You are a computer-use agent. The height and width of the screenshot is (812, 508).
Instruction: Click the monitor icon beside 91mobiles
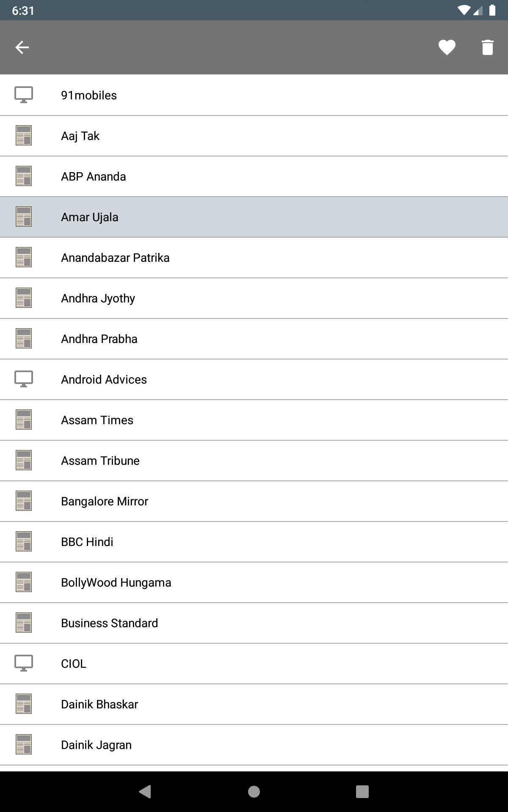click(24, 95)
